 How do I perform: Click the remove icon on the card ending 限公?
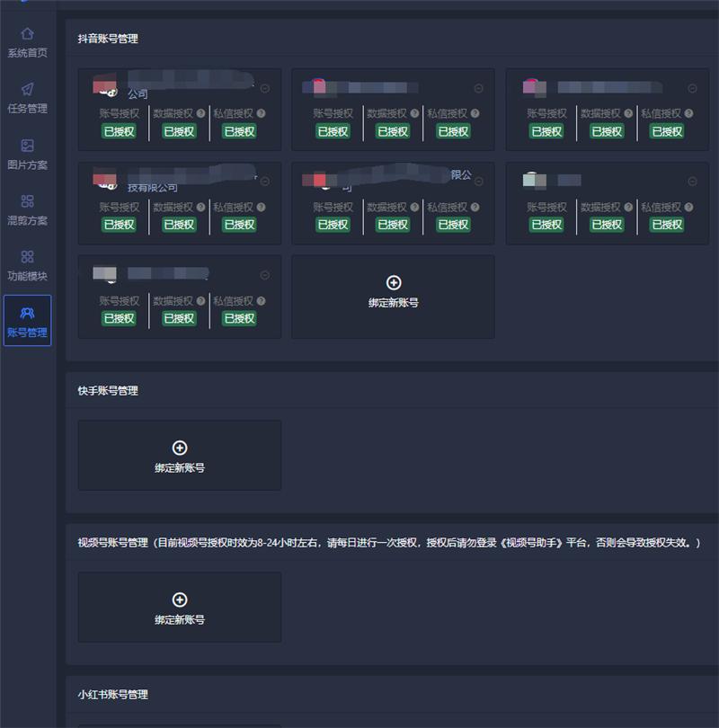click(478, 181)
